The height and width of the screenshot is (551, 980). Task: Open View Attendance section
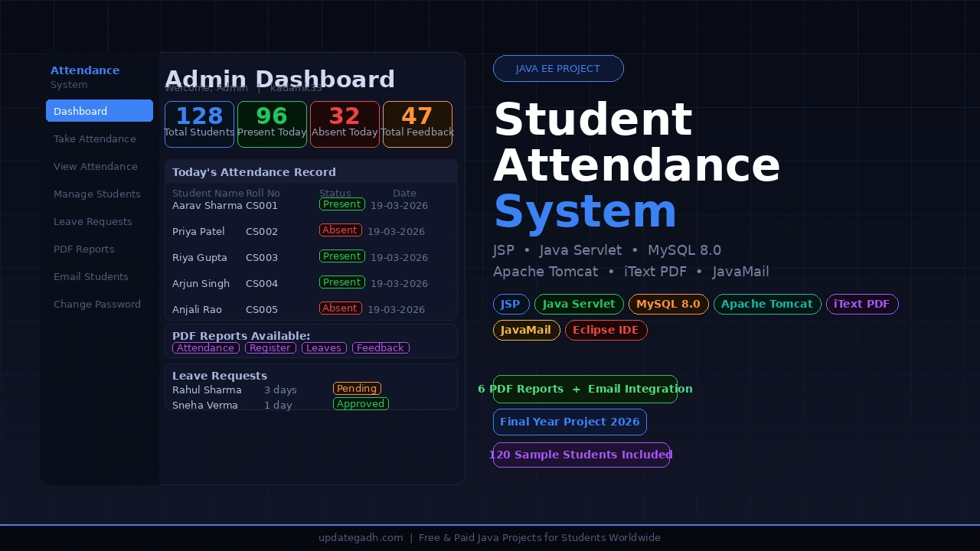[95, 166]
